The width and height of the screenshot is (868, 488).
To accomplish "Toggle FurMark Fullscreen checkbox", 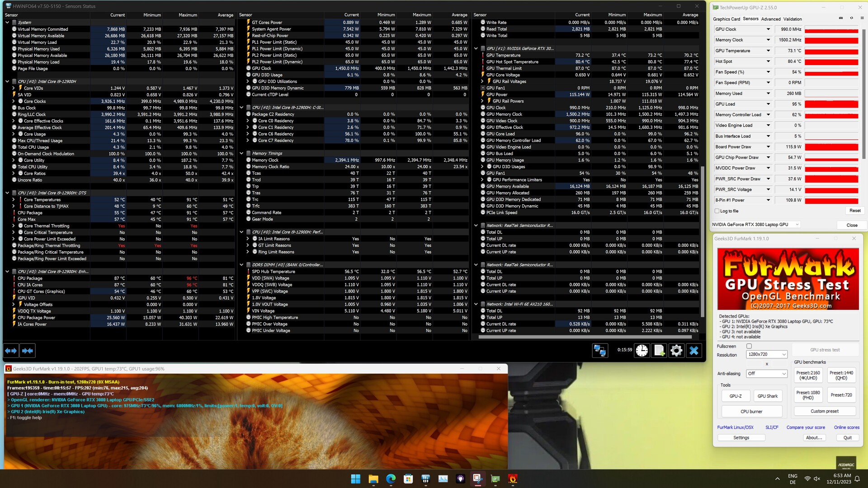I will pyautogui.click(x=749, y=346).
